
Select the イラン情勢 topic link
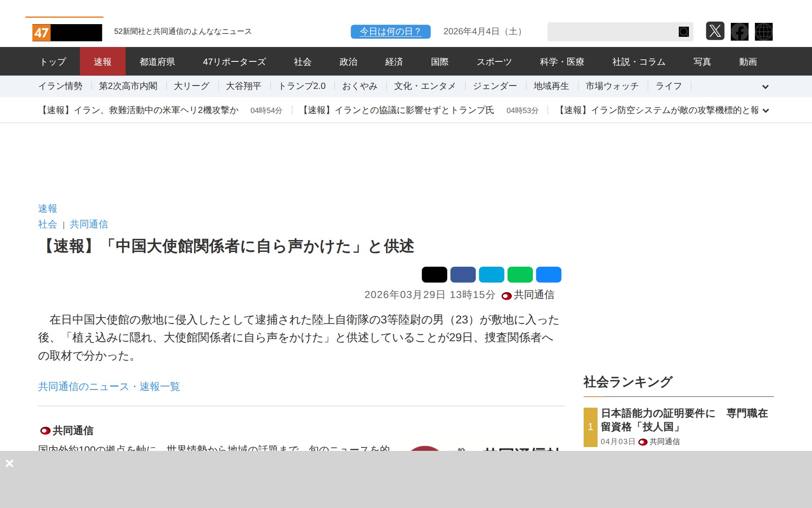(60, 86)
